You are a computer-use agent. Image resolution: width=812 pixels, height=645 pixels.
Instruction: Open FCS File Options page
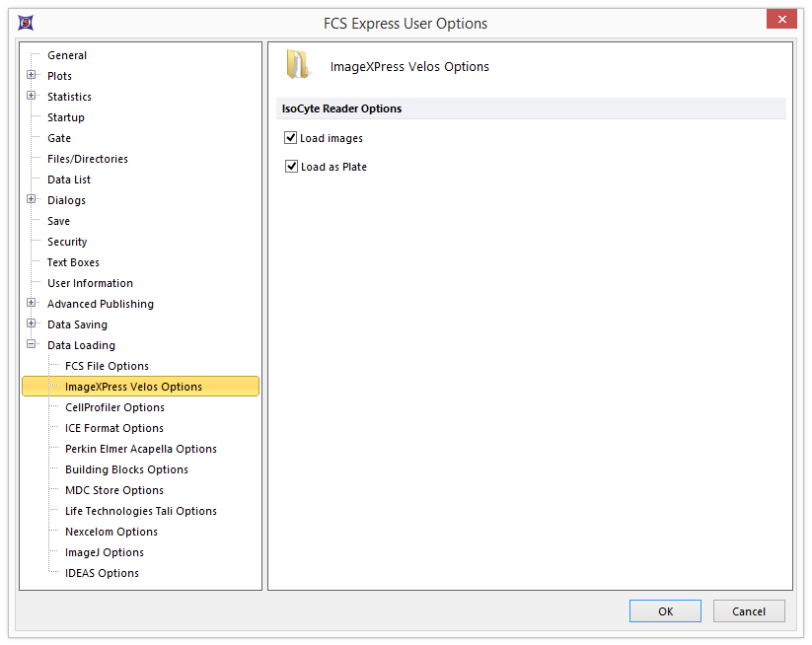107,366
